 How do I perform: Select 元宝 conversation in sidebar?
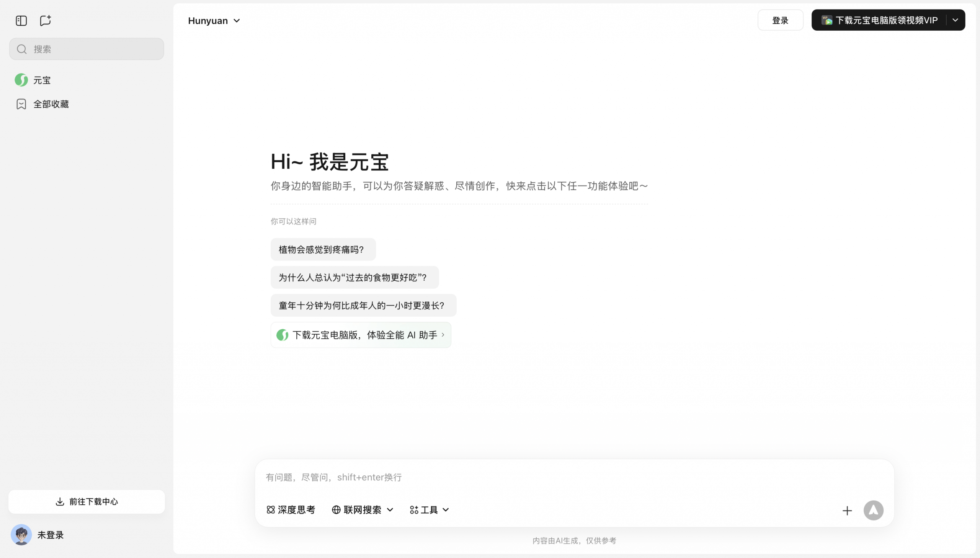tap(42, 80)
